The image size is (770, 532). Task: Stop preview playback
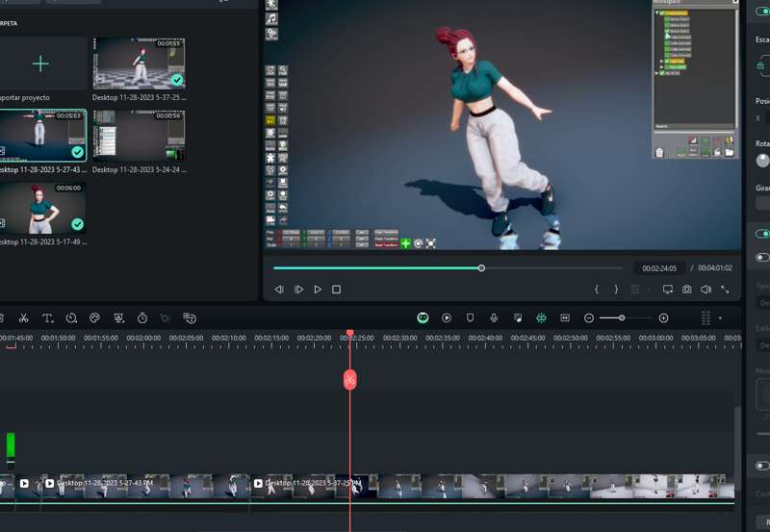click(x=336, y=290)
